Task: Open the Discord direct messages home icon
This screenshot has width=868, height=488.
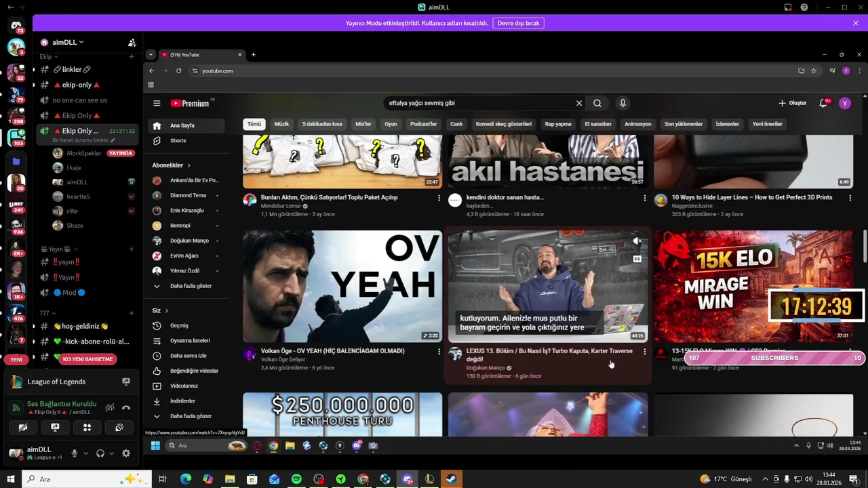Action: 16,26
